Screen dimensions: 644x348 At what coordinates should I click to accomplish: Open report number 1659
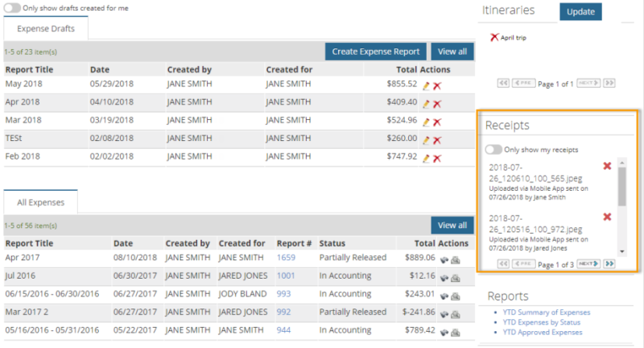click(x=286, y=257)
